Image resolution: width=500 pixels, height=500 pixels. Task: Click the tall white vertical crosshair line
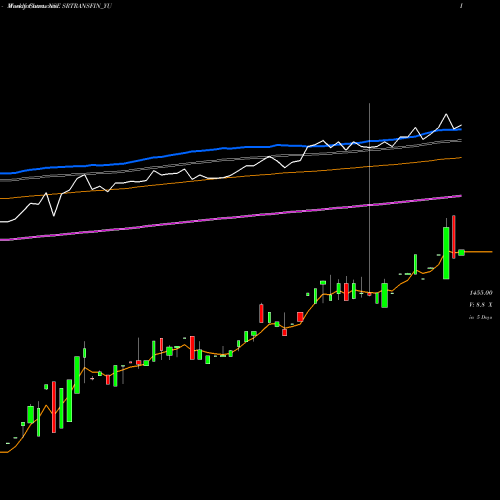(x=369, y=199)
